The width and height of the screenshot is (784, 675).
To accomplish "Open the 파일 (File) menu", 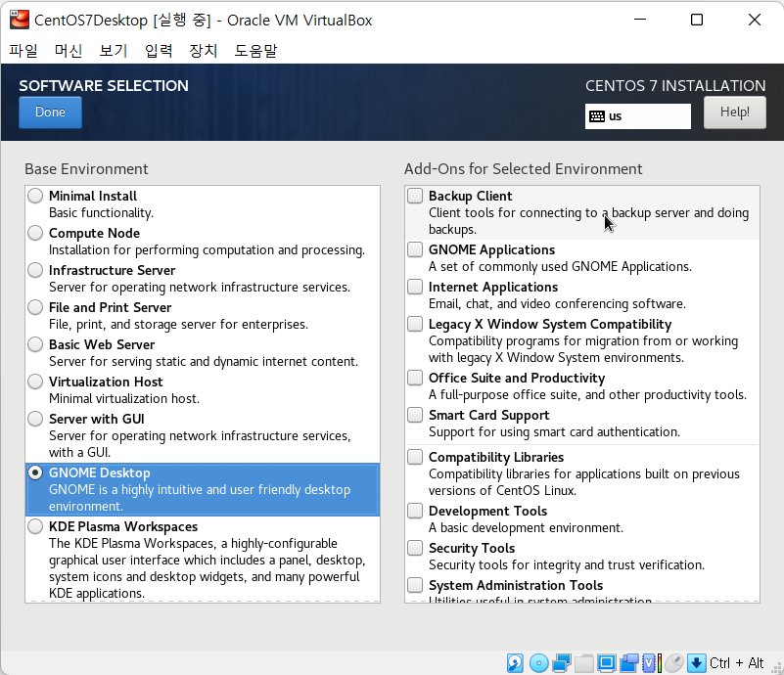I will click(23, 51).
